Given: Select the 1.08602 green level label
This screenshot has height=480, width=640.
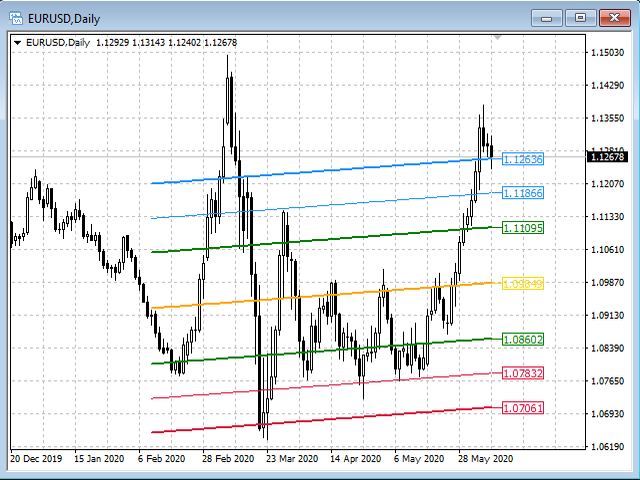Looking at the screenshot, I should 522,340.
